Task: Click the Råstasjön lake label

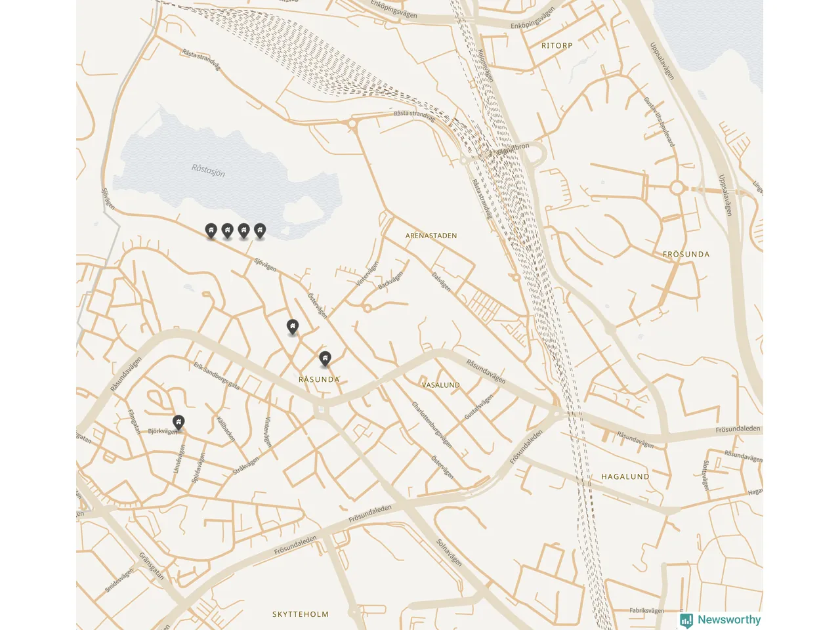Action: [x=209, y=171]
